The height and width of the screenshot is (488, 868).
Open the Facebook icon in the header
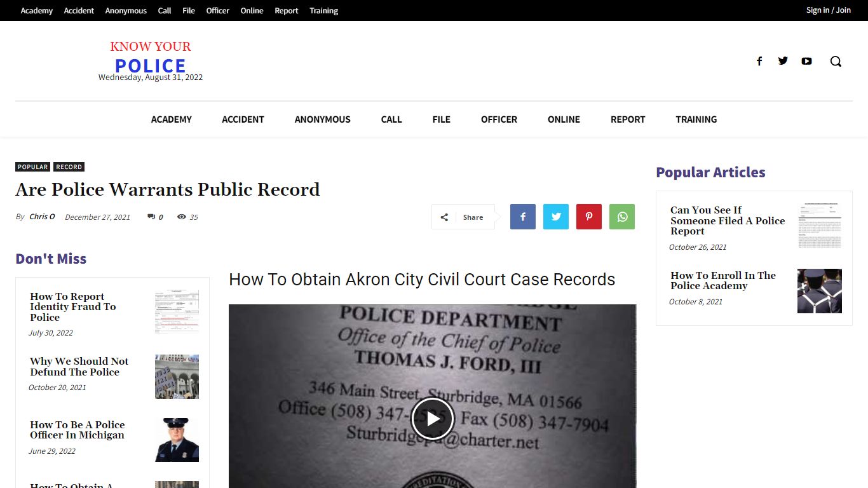[759, 61]
